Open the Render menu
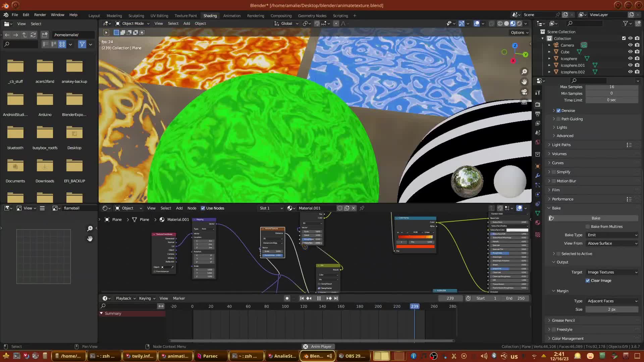 40,15
